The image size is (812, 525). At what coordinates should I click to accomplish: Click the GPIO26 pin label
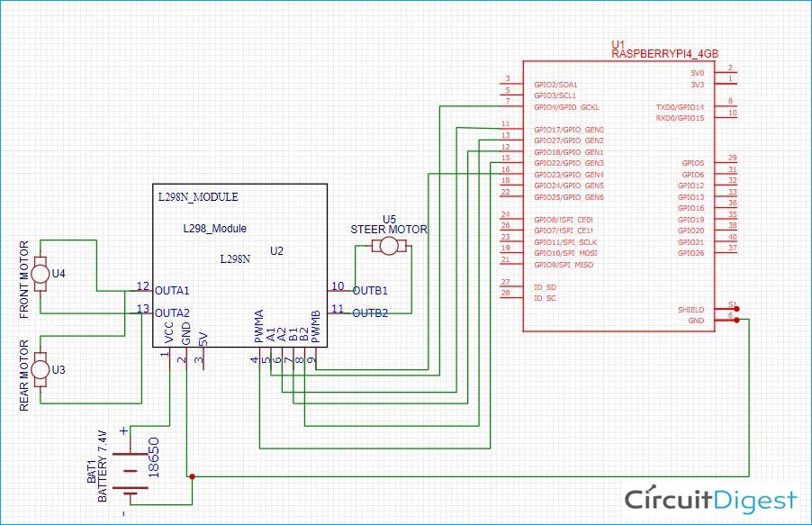pyautogui.click(x=690, y=253)
